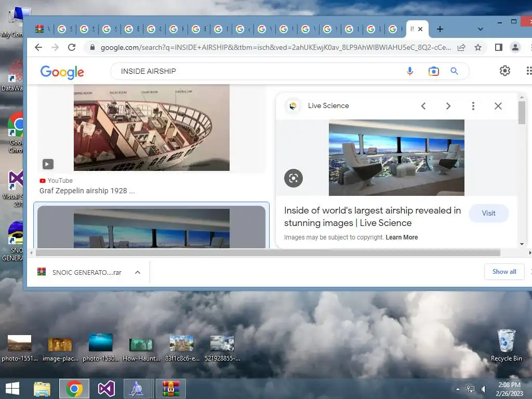
Task: Search by image with camera icon
Action: (433, 71)
